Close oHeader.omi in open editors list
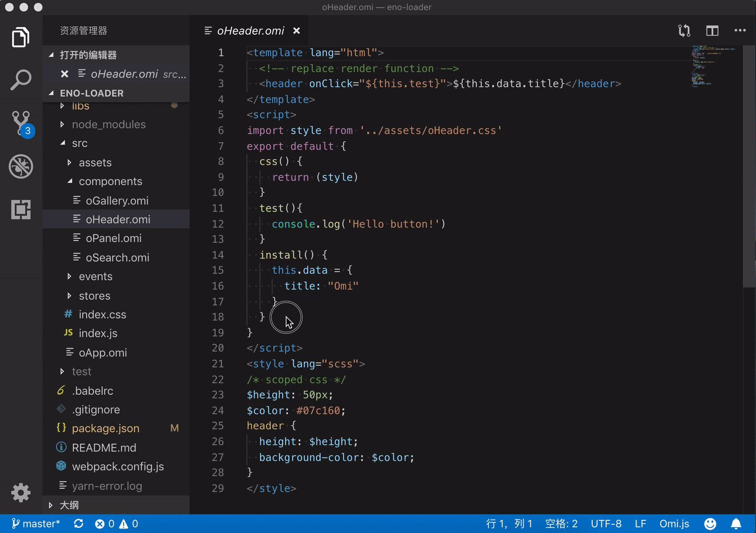The height and width of the screenshot is (533, 756). click(x=65, y=74)
